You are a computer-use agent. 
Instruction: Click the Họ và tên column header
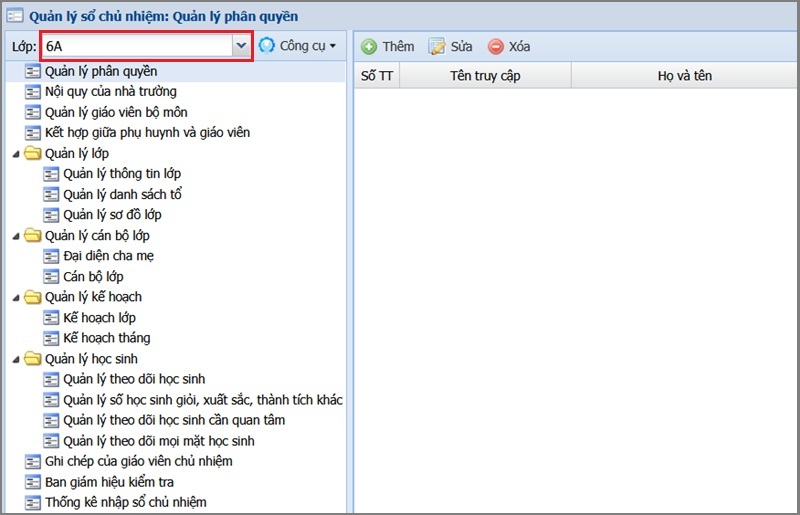coord(685,76)
